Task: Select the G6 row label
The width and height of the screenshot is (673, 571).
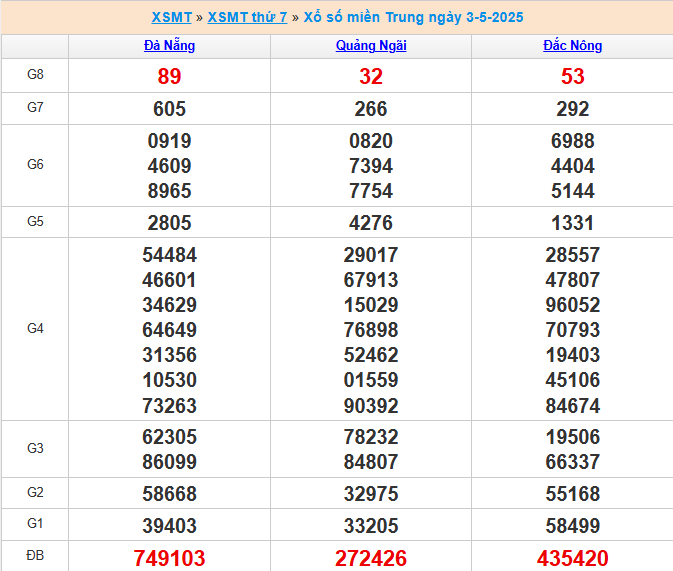Action: coord(35,164)
